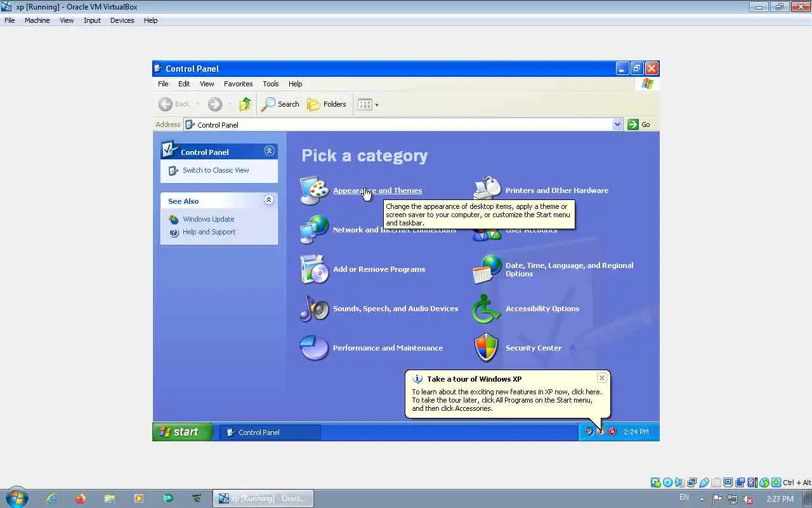The image size is (812, 508).
Task: Click the Back arrow toolbar button
Action: tap(174, 104)
